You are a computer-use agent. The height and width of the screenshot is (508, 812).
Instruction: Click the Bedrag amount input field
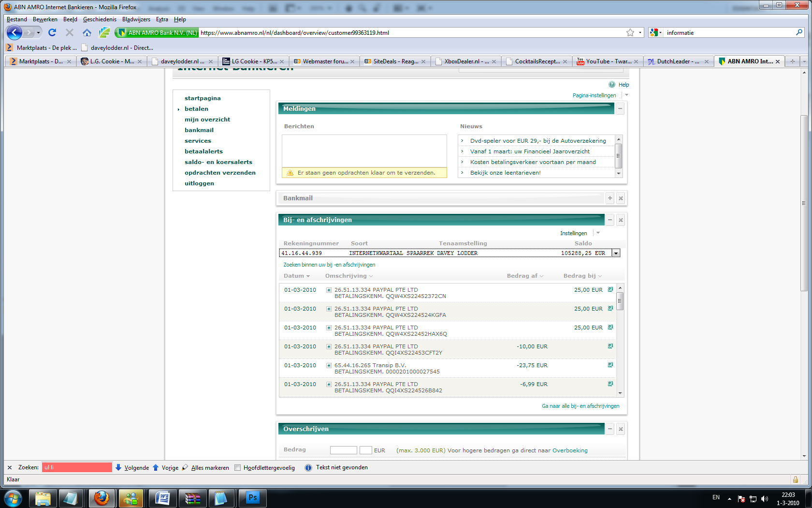click(x=343, y=450)
